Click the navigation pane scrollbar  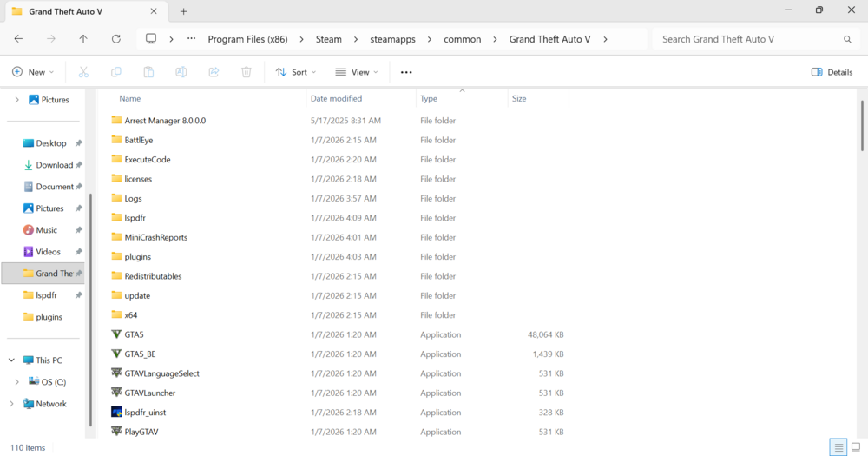(x=90, y=310)
